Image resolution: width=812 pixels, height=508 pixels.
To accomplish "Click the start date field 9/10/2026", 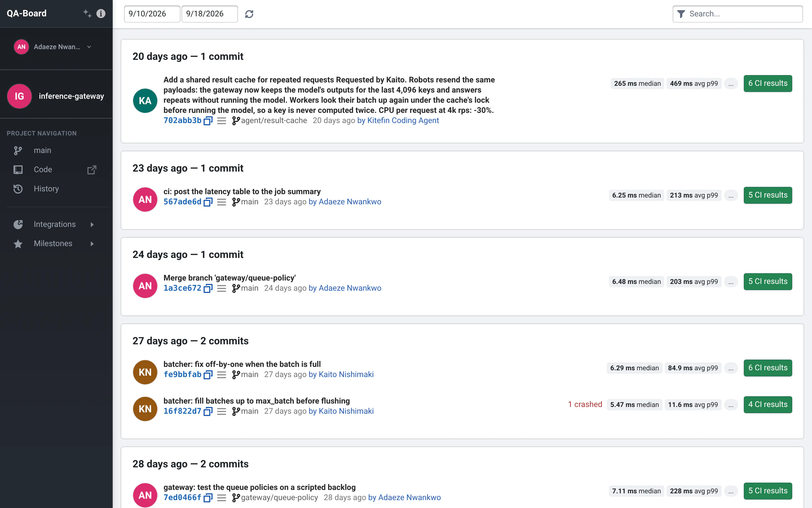I will click(x=152, y=14).
